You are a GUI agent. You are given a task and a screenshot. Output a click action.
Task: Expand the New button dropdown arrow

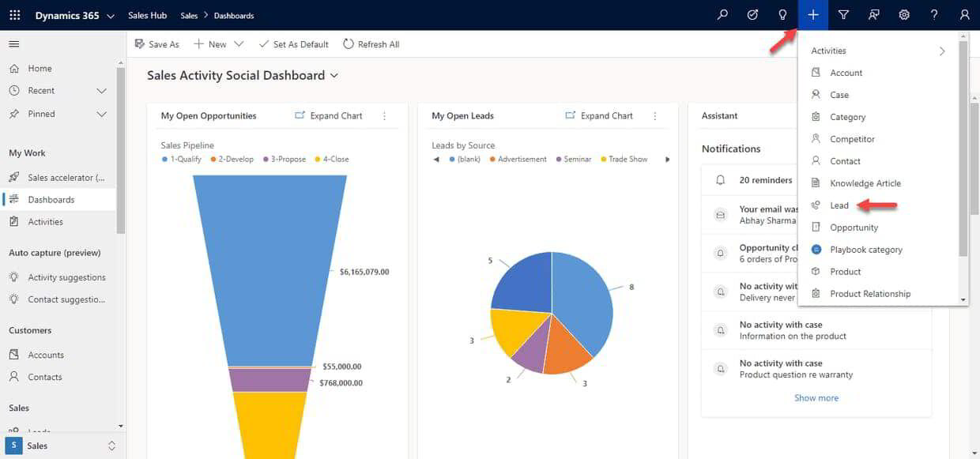point(238,44)
